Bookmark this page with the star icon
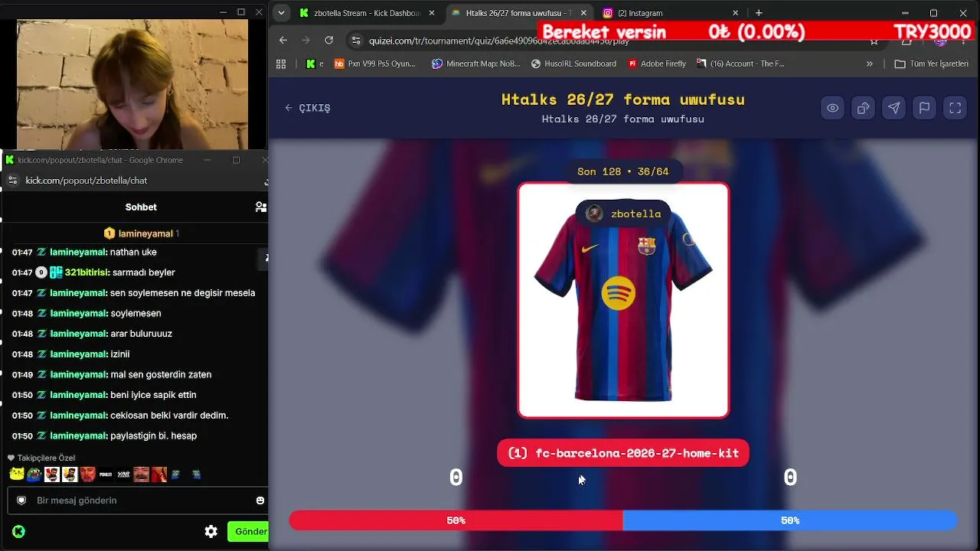980x551 pixels. point(874,42)
